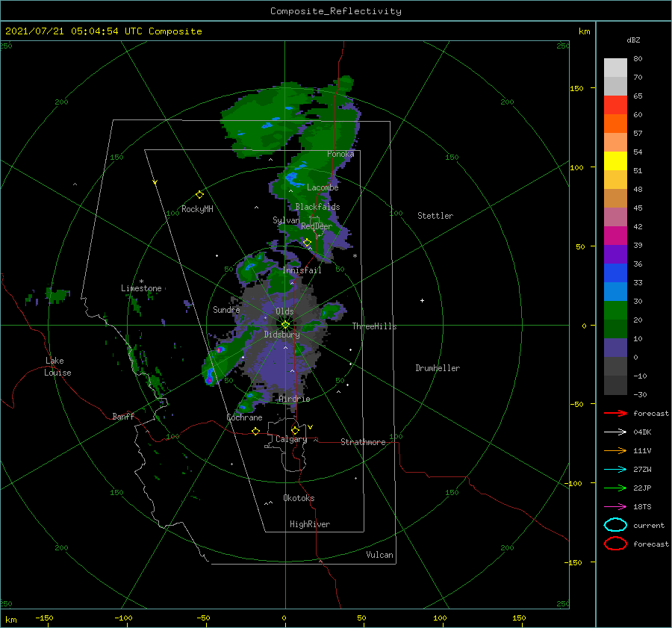Click the Didsbury label
This screenshot has width=672, height=628.
coord(281,335)
